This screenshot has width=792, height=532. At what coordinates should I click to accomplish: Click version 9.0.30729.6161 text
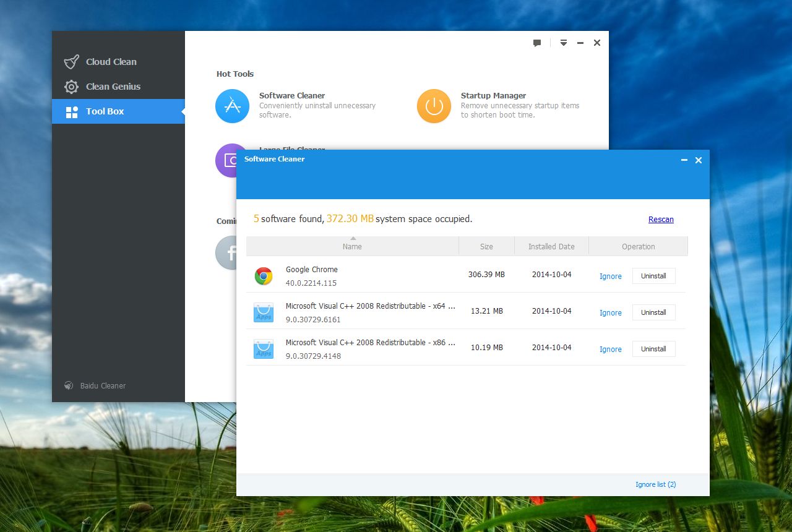[313, 320]
